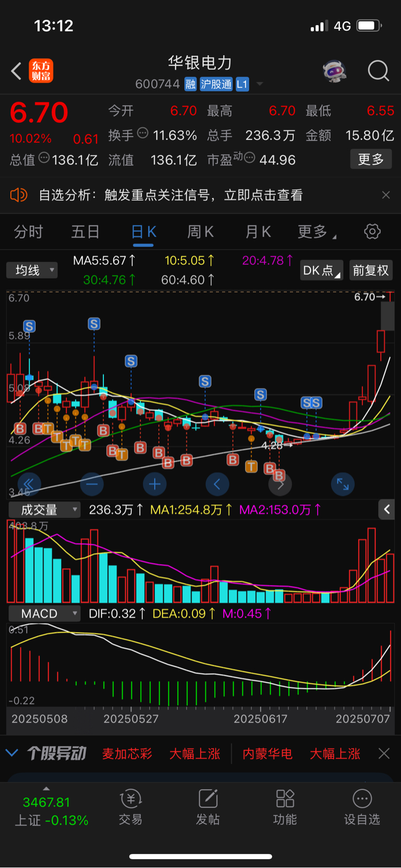
Task: Tap the 10:5.05 moving average value
Action: [x=190, y=260]
